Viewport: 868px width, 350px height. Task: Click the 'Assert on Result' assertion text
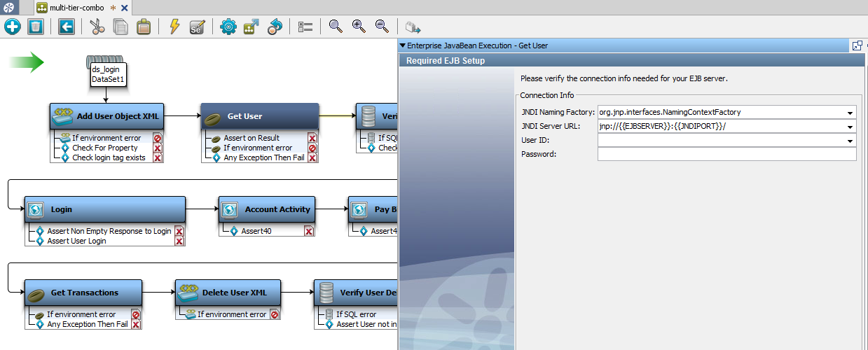(252, 138)
